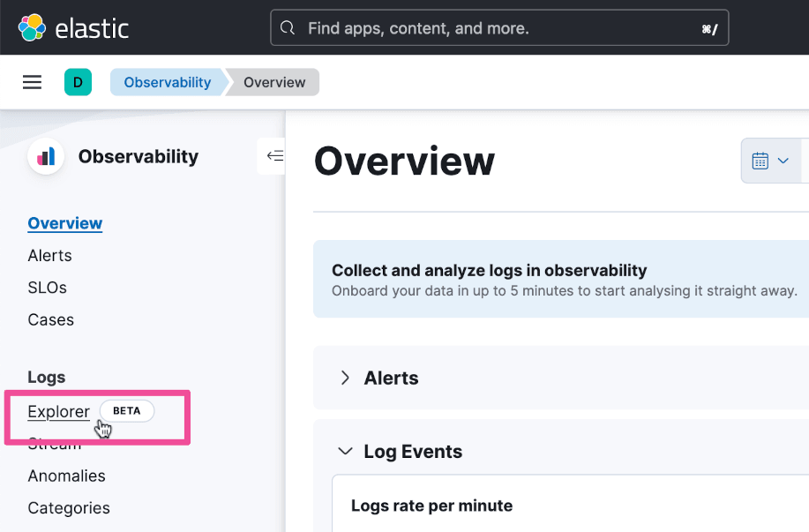Click the Overview breadcrumb
Screen dimensions: 809x532
click(274, 82)
